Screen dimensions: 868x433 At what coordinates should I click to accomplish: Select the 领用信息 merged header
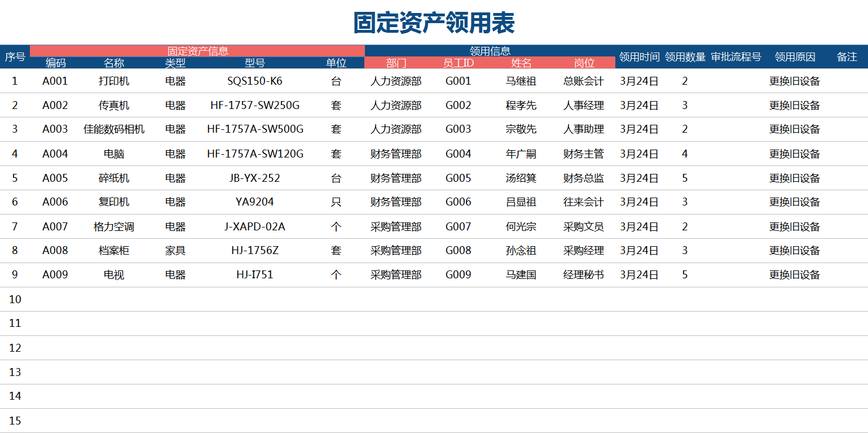click(490, 51)
